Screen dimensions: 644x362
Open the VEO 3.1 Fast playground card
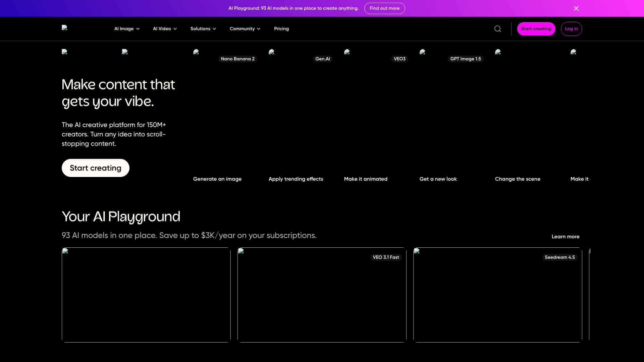pos(322,295)
